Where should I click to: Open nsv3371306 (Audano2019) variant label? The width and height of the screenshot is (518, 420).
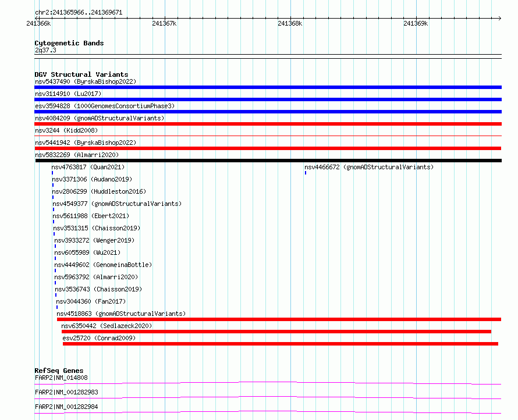click(x=92, y=179)
